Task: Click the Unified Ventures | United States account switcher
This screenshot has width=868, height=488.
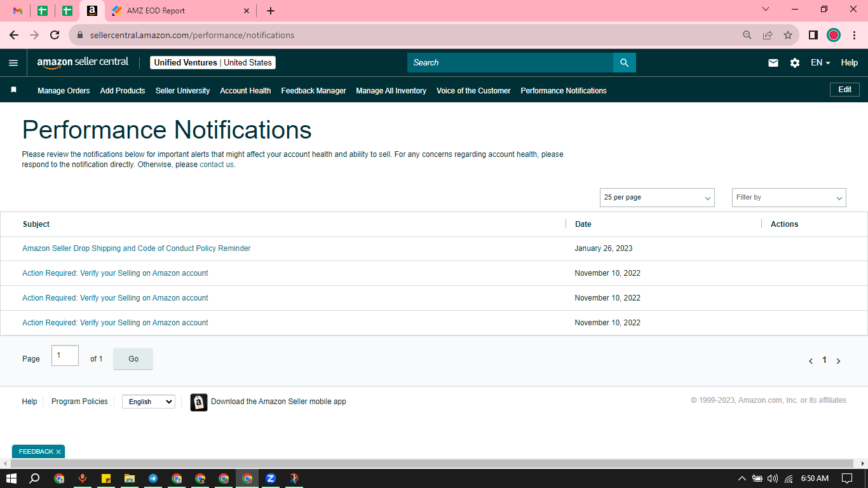Action: 213,63
